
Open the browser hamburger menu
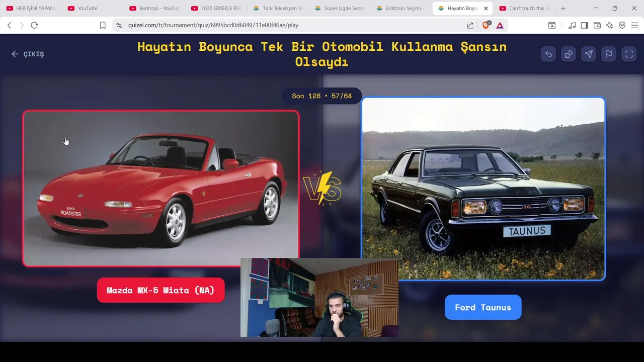click(x=634, y=25)
